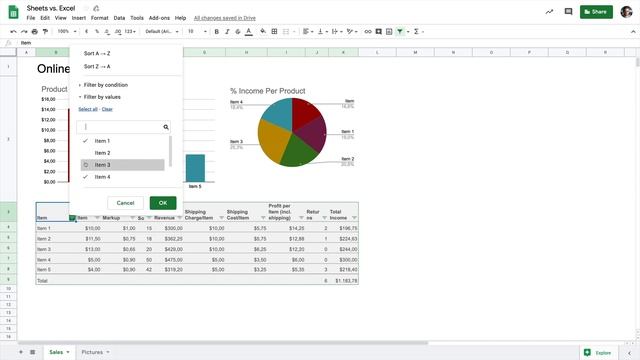Insert a comment from the toolbar
Screen dimensions: 640x360
(x=379, y=31)
